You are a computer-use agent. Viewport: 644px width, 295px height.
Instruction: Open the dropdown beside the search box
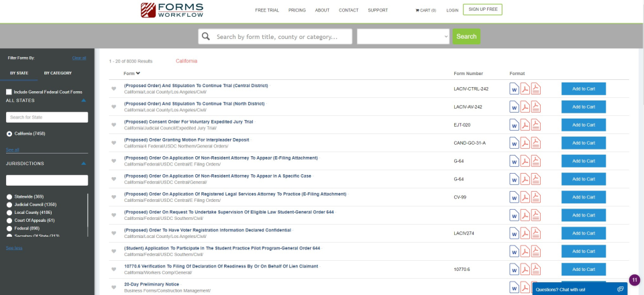click(x=403, y=36)
